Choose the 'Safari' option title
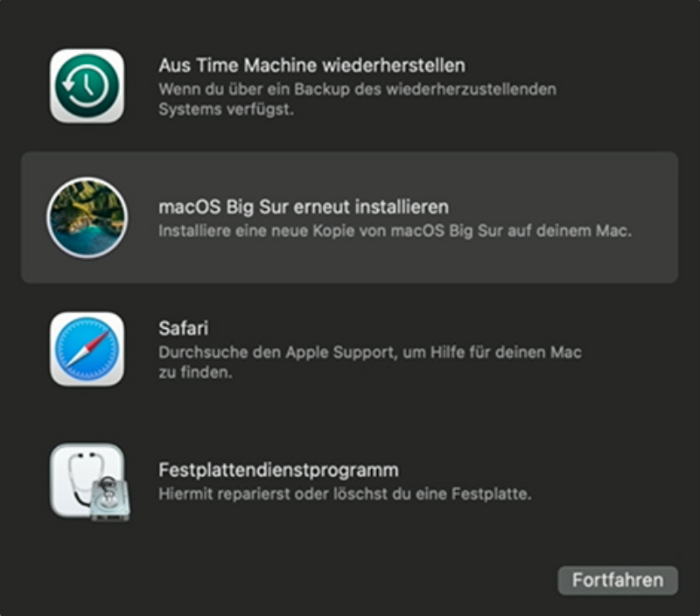This screenshot has width=700, height=616. [x=184, y=328]
